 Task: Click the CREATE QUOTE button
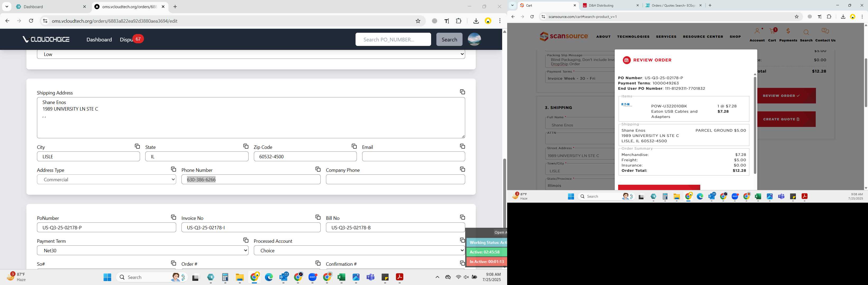click(786, 119)
